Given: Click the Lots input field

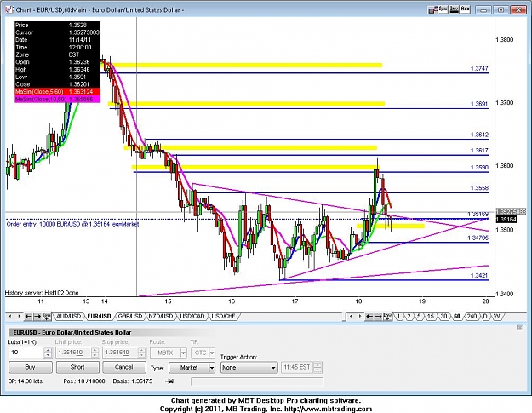Looking at the screenshot, I should click(26, 353).
